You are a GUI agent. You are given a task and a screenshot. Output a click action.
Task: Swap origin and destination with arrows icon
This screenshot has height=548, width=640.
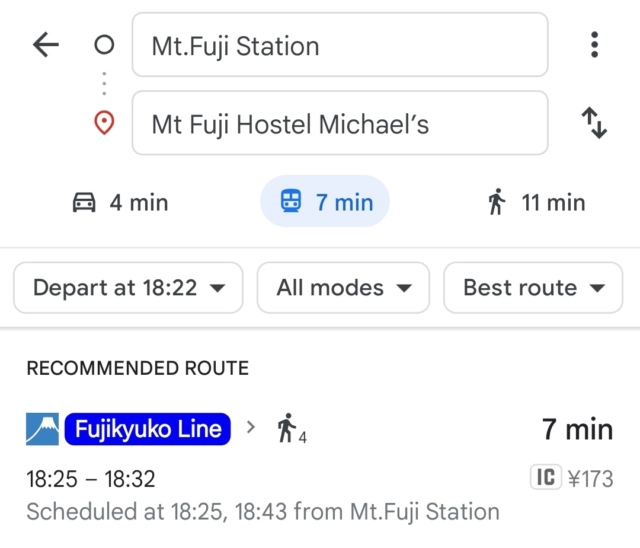coord(594,123)
